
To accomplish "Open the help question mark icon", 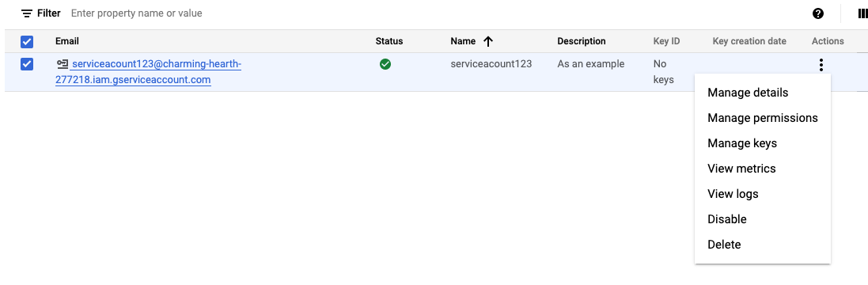I will point(818,13).
